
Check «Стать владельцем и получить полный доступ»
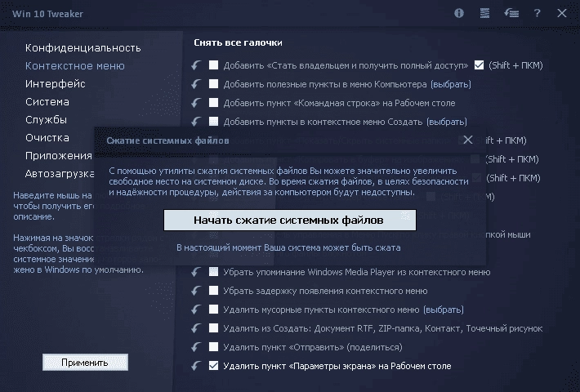pyautogui.click(x=213, y=65)
